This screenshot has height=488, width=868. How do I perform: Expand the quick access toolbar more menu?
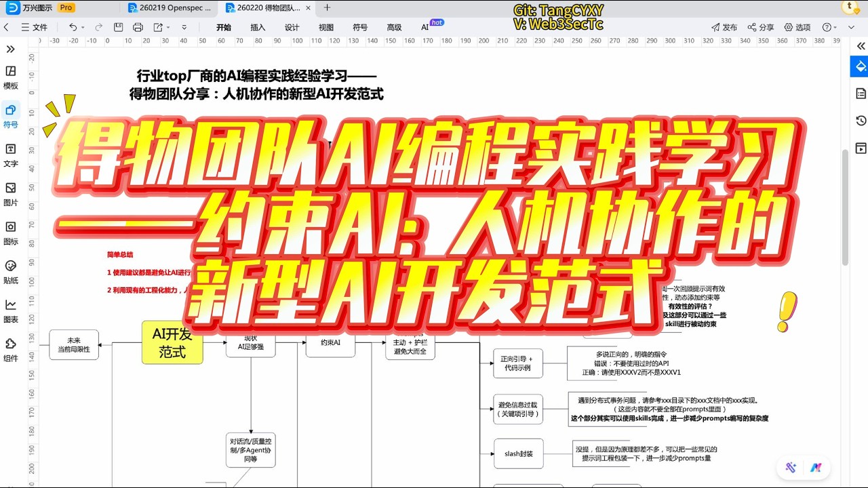[x=184, y=27]
